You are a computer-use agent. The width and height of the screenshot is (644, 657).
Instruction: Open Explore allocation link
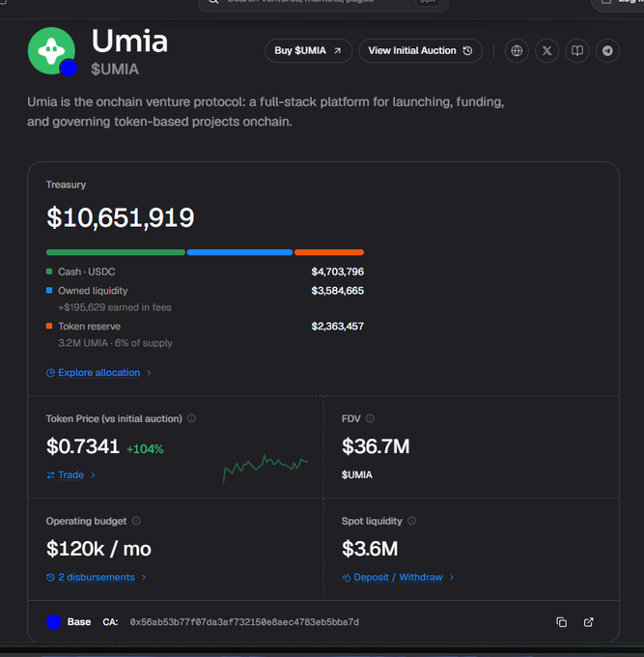pos(98,373)
